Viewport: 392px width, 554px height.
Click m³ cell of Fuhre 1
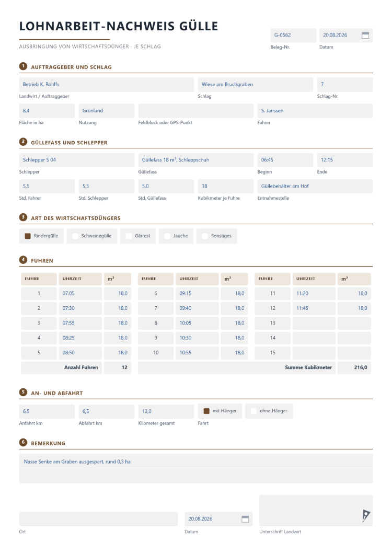118,294
